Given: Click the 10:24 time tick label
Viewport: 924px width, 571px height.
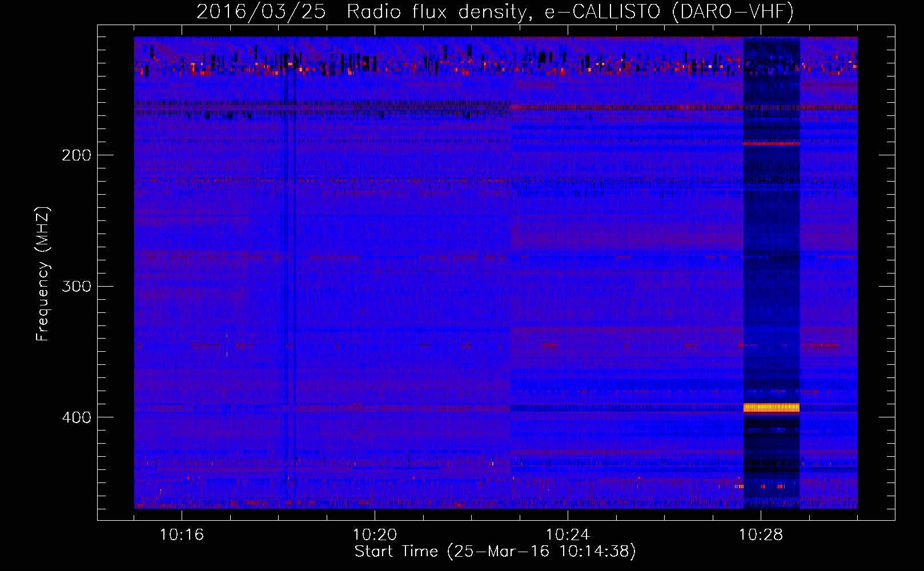Looking at the screenshot, I should click(568, 535).
